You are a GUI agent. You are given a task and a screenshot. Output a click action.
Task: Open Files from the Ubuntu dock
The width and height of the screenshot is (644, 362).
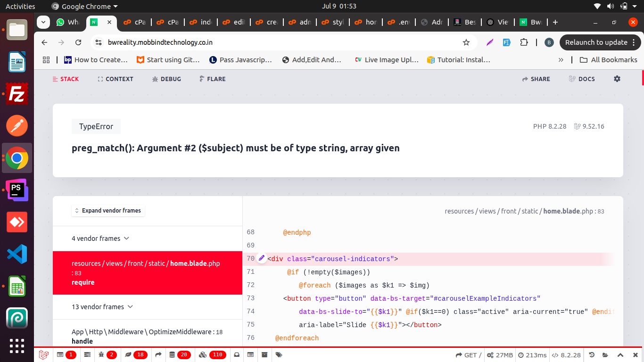click(x=17, y=29)
